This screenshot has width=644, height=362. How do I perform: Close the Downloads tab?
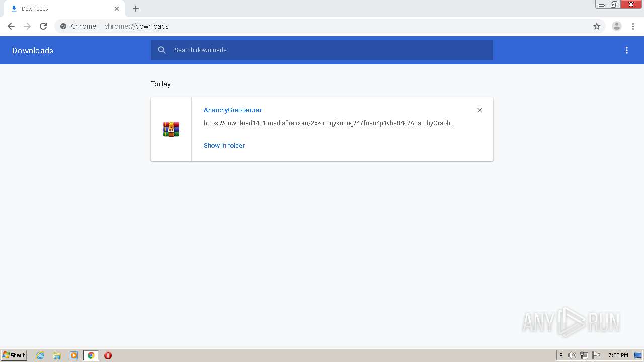(117, 9)
